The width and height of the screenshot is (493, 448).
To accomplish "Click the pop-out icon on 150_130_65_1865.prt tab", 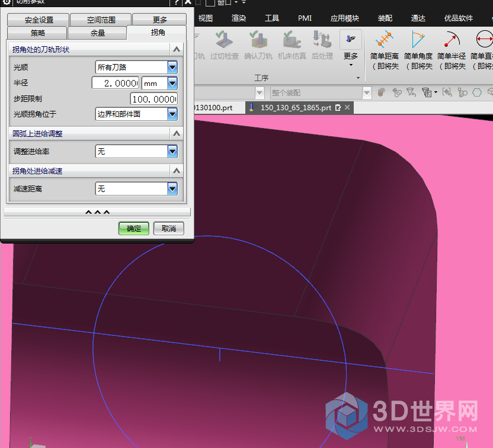I will [338, 107].
